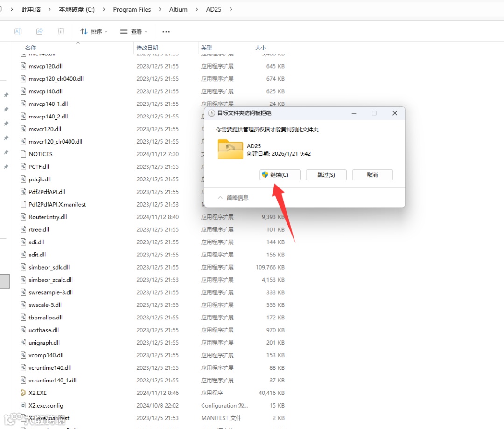Select the PCTF.dll file icon
504x429 pixels.
[23, 166]
